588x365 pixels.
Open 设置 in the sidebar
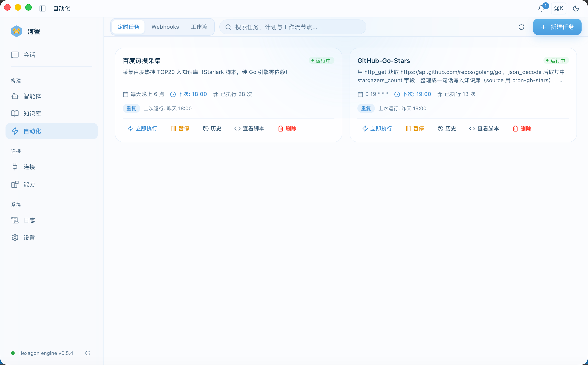[51, 238]
